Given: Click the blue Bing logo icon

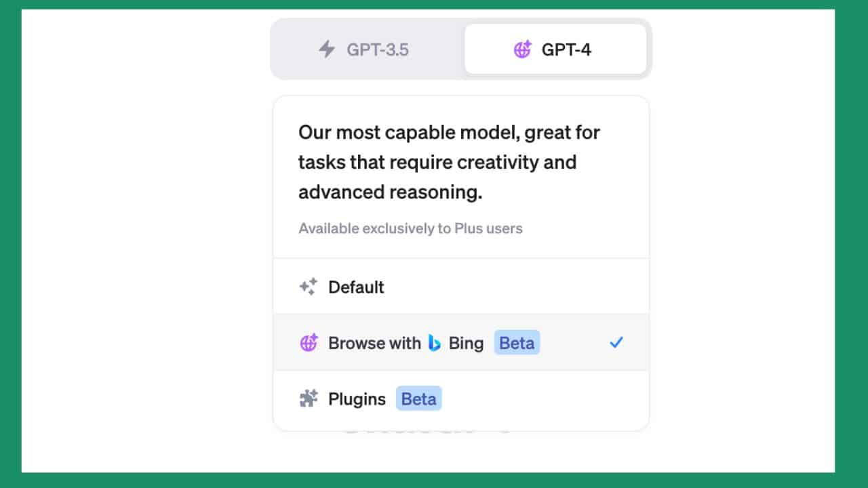Looking at the screenshot, I should coord(435,343).
